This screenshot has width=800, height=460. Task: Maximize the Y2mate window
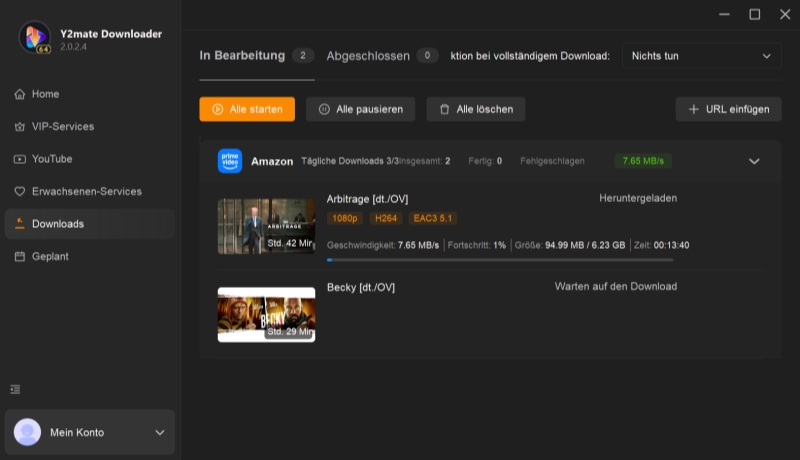point(755,14)
